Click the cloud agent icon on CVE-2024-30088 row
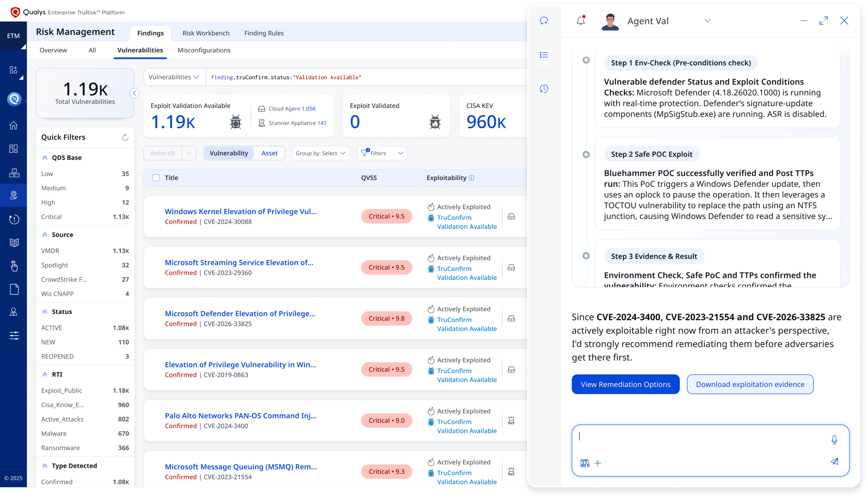Image resolution: width=868 pixels, height=498 pixels. (511, 216)
